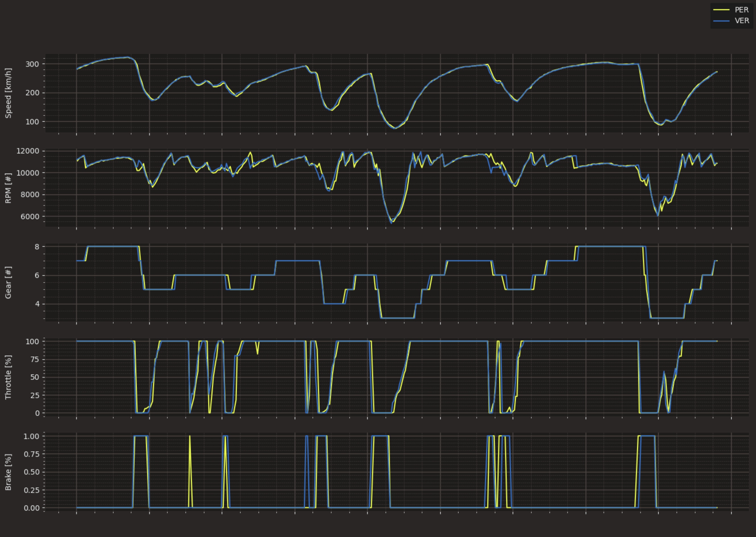Click the 0 tick on Throttle axis
The width and height of the screenshot is (756, 537).
[x=37, y=413]
